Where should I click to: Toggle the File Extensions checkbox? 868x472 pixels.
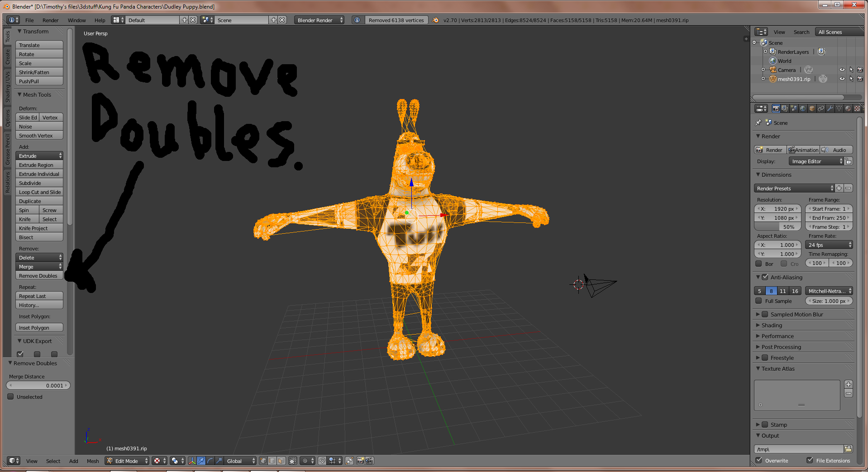coord(810,460)
